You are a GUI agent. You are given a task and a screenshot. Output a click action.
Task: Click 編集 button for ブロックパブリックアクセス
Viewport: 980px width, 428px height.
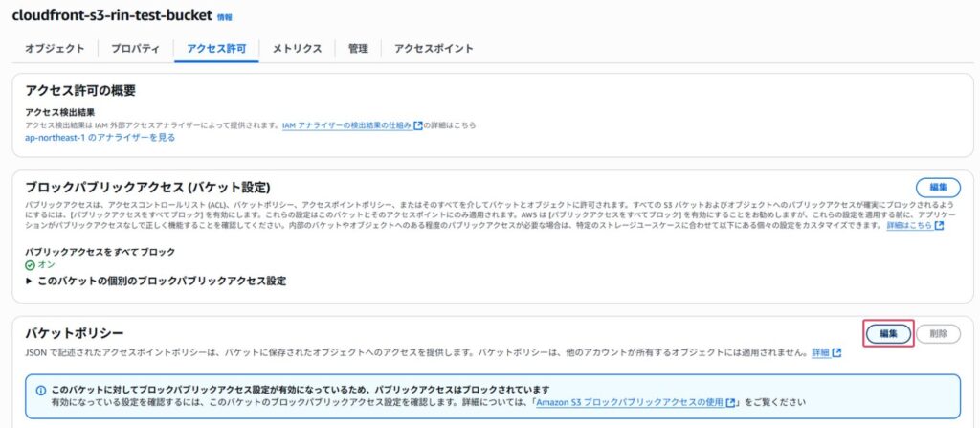pos(938,188)
